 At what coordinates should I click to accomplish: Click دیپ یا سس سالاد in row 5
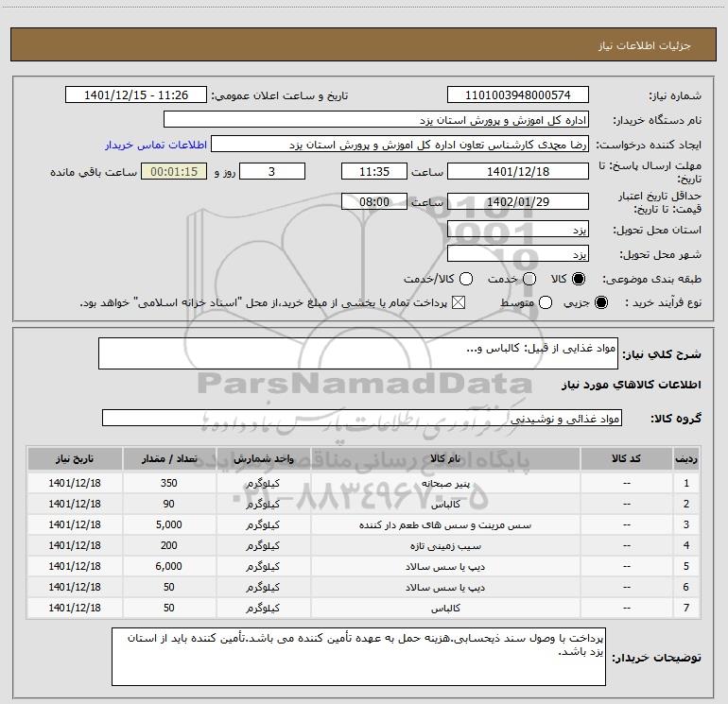tap(445, 567)
